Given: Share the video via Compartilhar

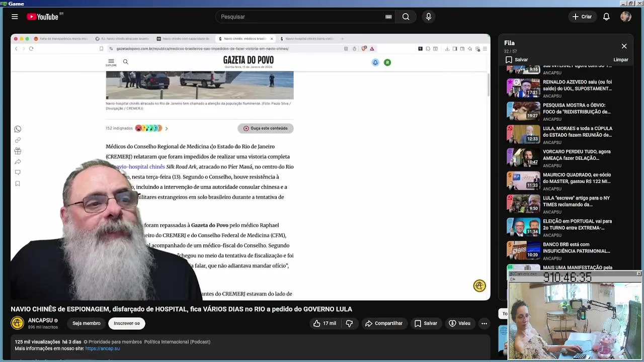Looking at the screenshot, I should pyautogui.click(x=384, y=323).
